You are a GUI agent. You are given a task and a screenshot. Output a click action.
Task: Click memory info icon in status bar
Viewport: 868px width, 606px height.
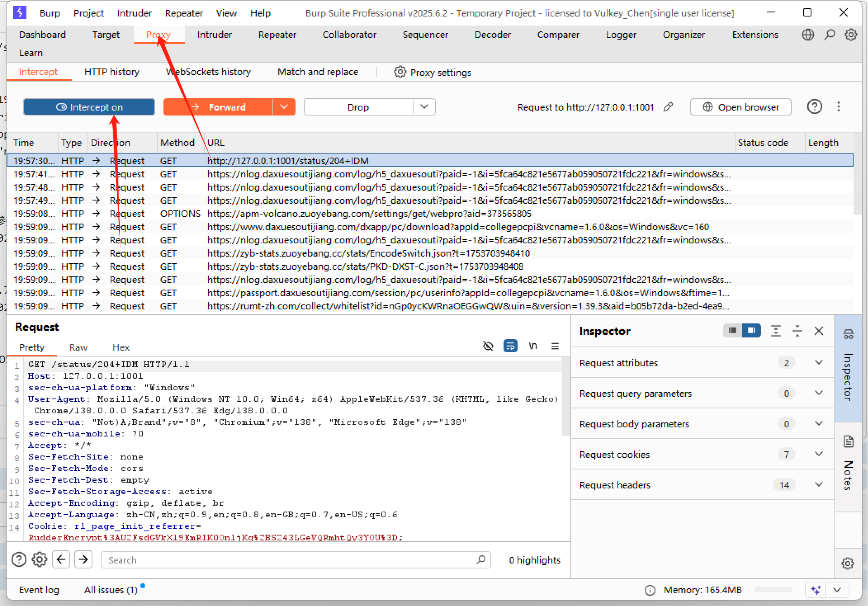650,590
